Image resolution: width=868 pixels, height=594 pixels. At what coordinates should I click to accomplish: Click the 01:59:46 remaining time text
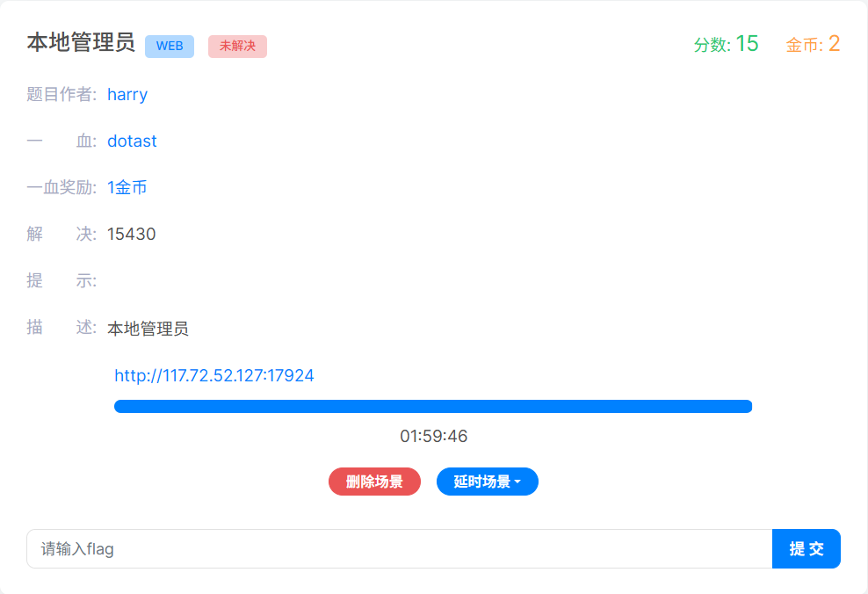(x=433, y=436)
